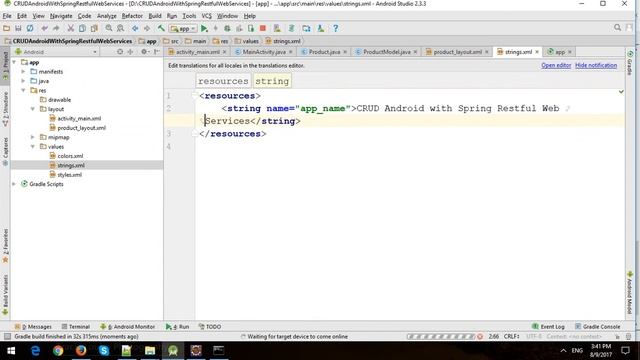Open Skype from the taskbar

[x=104, y=351]
